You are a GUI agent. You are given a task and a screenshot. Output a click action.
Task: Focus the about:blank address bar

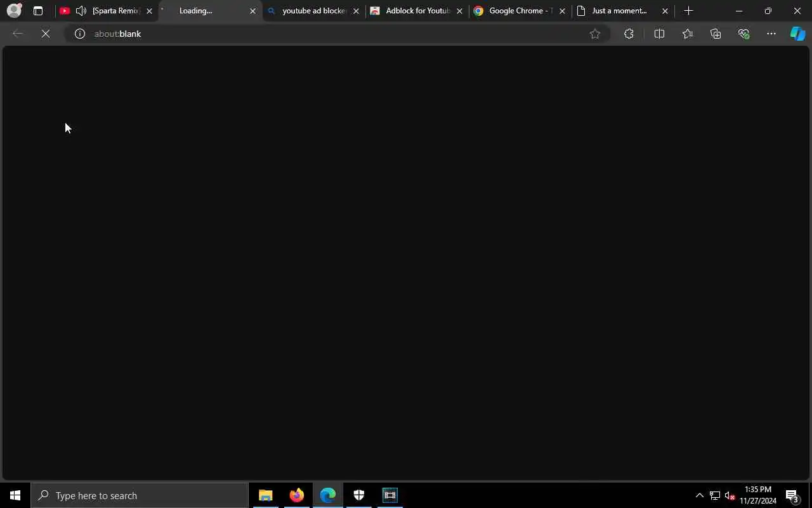point(336,34)
